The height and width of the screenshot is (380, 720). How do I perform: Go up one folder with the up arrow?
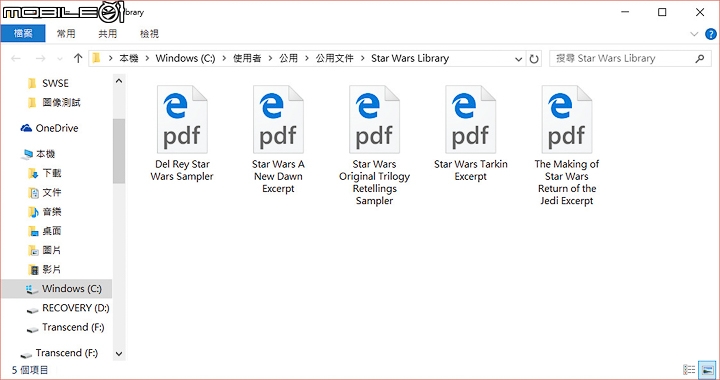click(78, 58)
